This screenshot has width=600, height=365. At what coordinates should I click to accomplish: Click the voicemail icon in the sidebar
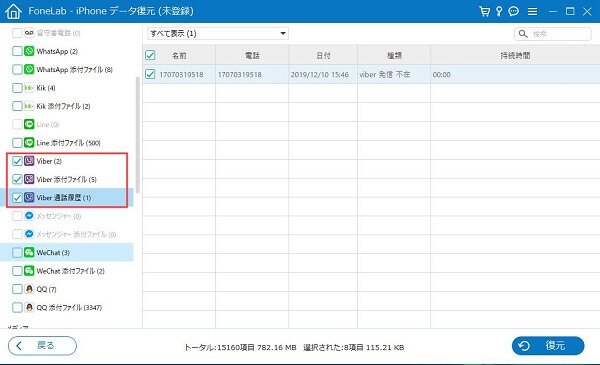pos(29,33)
